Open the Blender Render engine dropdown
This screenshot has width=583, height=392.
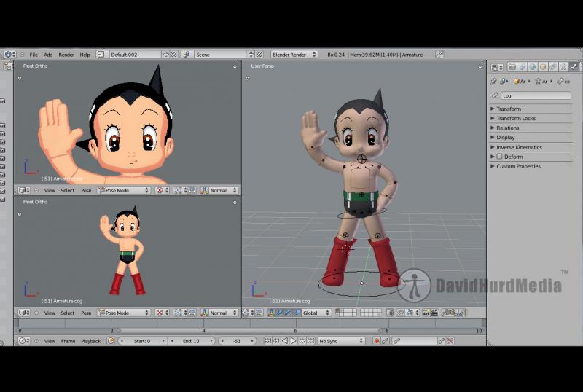[294, 55]
